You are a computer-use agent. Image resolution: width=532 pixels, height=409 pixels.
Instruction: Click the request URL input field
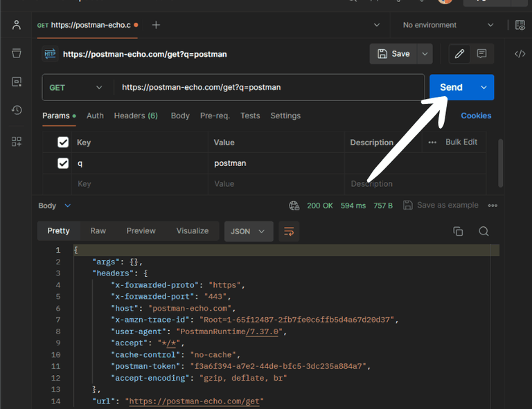(x=269, y=87)
